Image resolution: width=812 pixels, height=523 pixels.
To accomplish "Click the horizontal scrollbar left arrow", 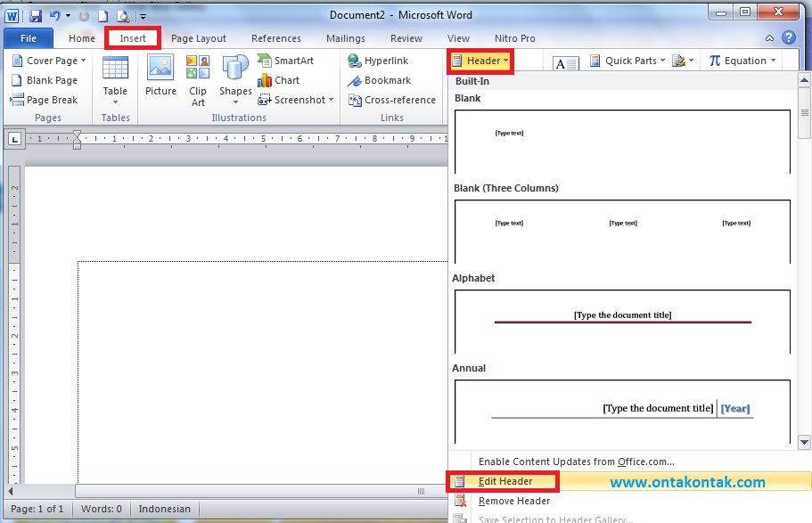I will click(x=11, y=491).
